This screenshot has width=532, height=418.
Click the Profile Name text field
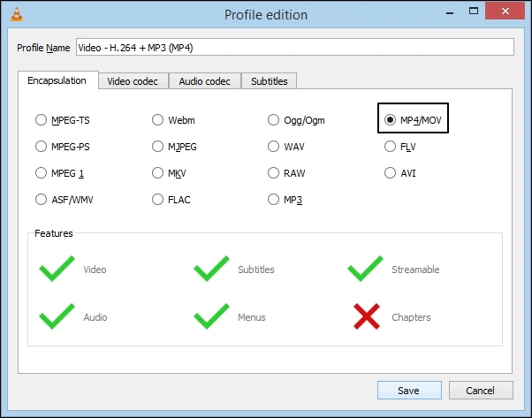coord(295,47)
